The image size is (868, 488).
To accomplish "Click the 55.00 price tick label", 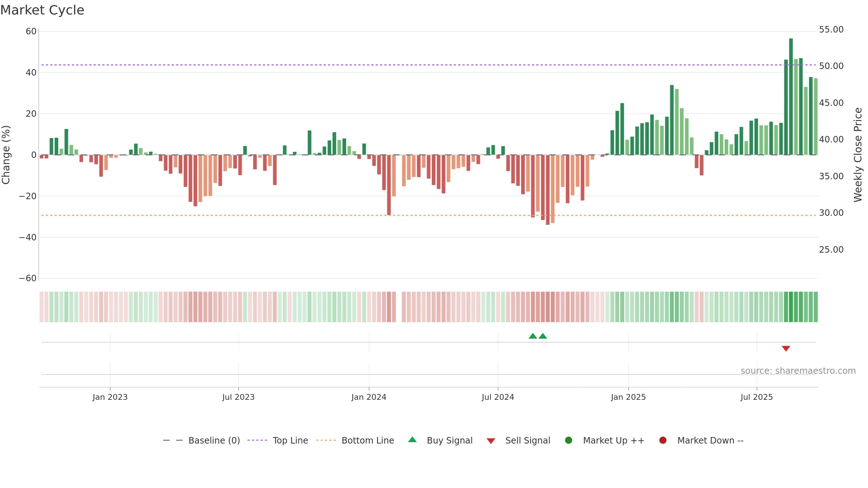I will [x=831, y=30].
